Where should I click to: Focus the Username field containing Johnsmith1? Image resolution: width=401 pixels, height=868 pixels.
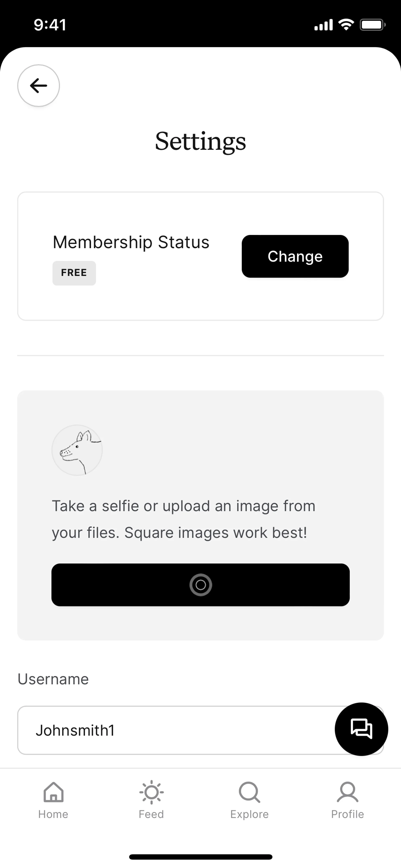coord(175,730)
